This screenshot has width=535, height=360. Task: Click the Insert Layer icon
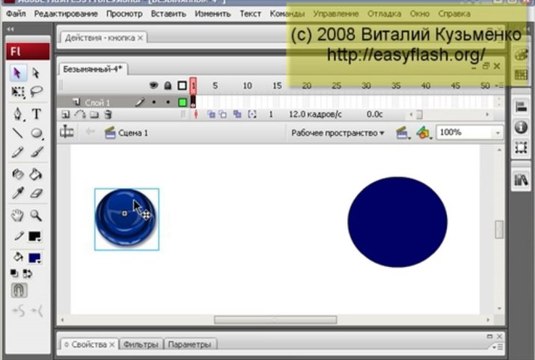[66, 115]
